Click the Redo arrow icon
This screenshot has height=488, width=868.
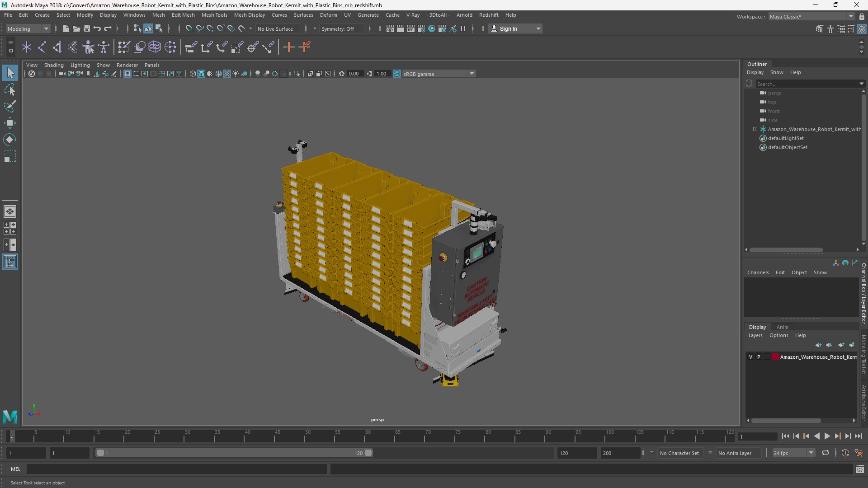point(108,28)
